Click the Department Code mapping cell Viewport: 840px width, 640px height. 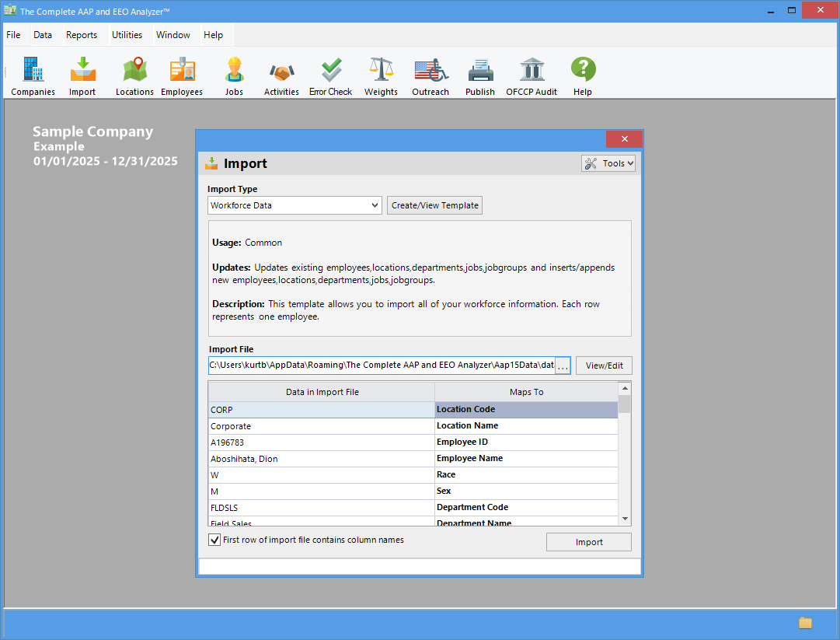click(x=526, y=508)
